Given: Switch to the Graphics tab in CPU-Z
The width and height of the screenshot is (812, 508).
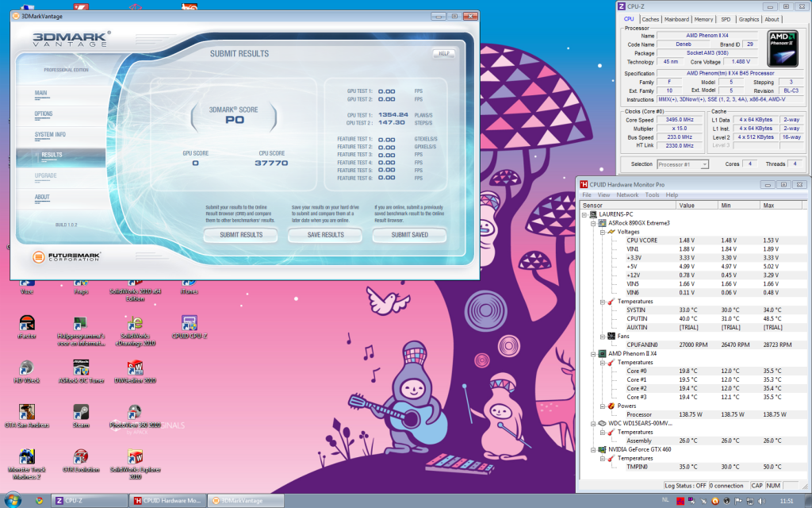Looking at the screenshot, I should pos(749,19).
